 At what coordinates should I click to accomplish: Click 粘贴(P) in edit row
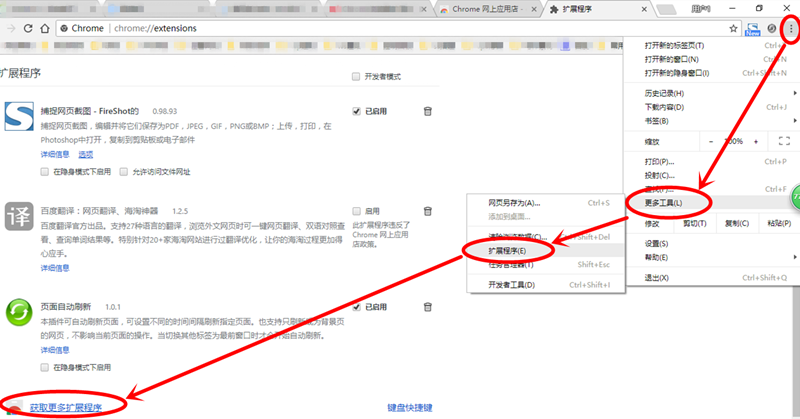pyautogui.click(x=779, y=224)
